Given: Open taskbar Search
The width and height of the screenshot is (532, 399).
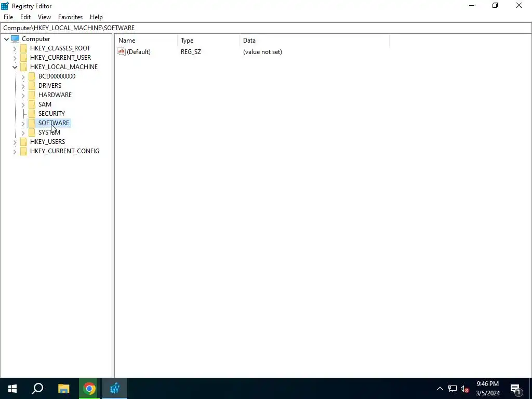Looking at the screenshot, I should [x=37, y=389].
